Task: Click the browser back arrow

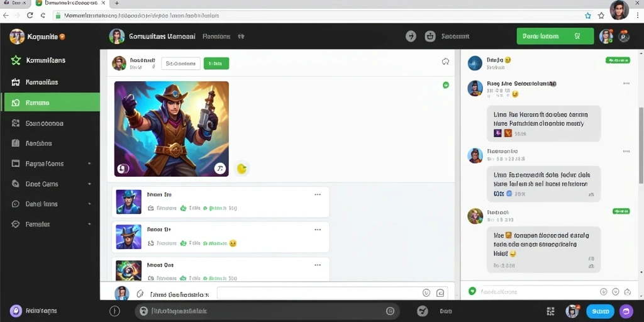Action: pos(5,16)
